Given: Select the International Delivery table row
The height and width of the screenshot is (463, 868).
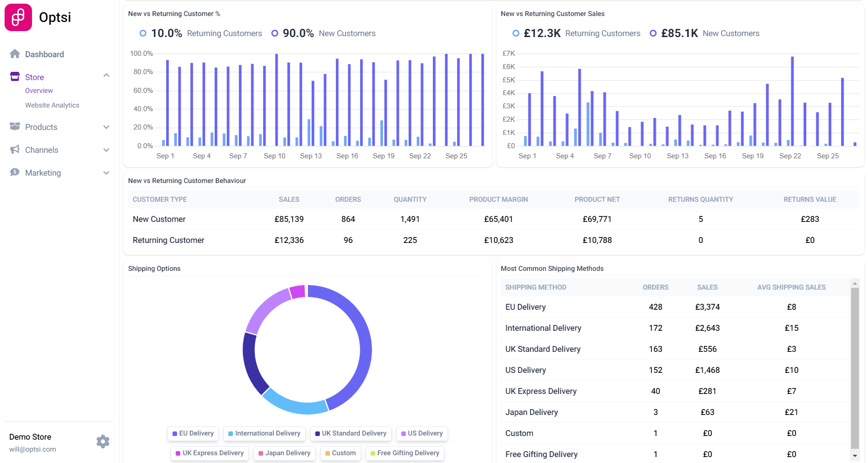Looking at the screenshot, I should [675, 328].
